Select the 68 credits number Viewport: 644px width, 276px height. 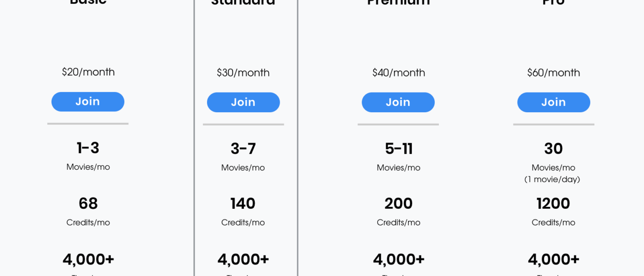[x=88, y=203]
